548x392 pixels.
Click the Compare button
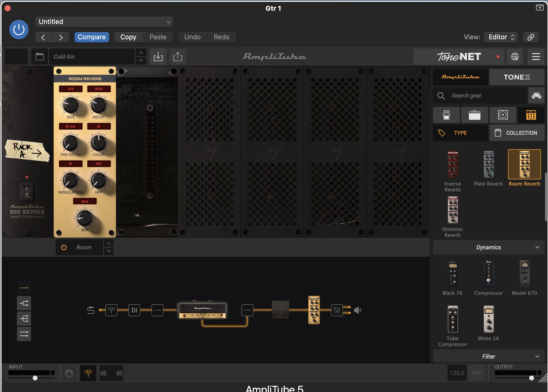pos(92,37)
